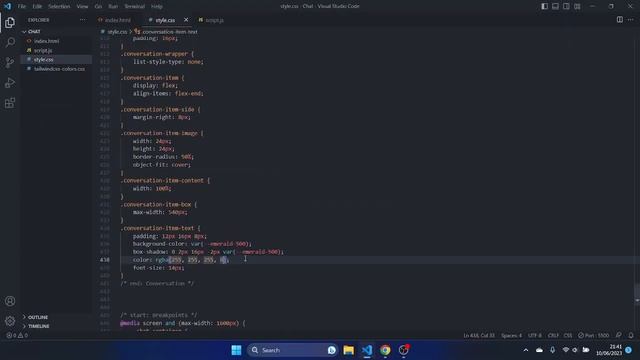
Task: Change end of line via CRLF
Action: (x=553, y=336)
